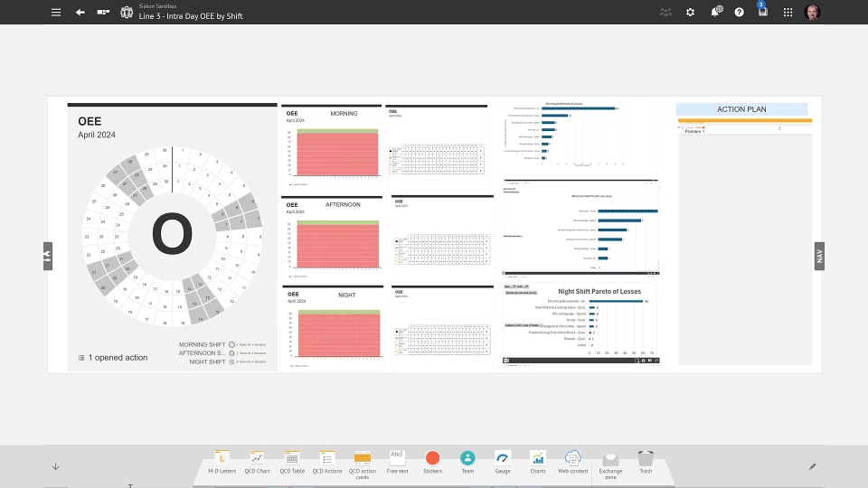Screen dimensions: 868x488
Task: Open the apps grid launcher
Action: (x=788, y=12)
